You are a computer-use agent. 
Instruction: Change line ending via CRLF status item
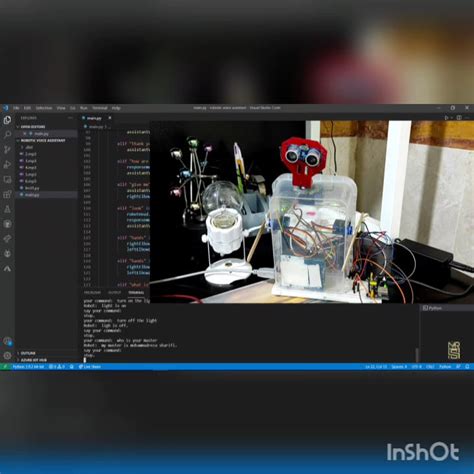(430, 367)
